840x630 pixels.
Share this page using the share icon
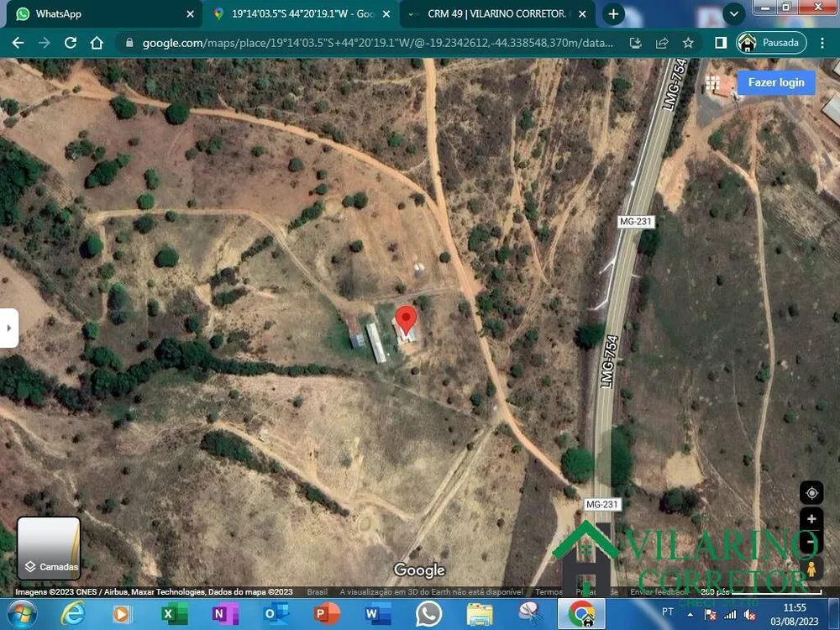point(662,43)
